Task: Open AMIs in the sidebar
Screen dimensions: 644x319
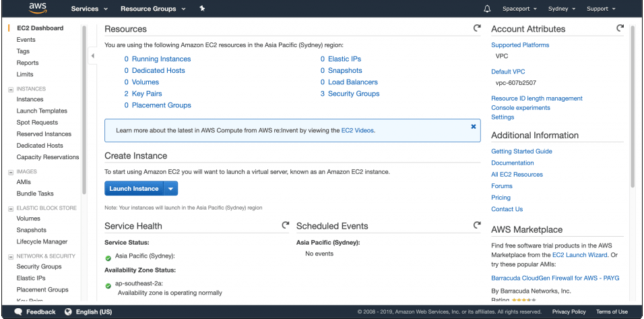Action: coord(24,181)
